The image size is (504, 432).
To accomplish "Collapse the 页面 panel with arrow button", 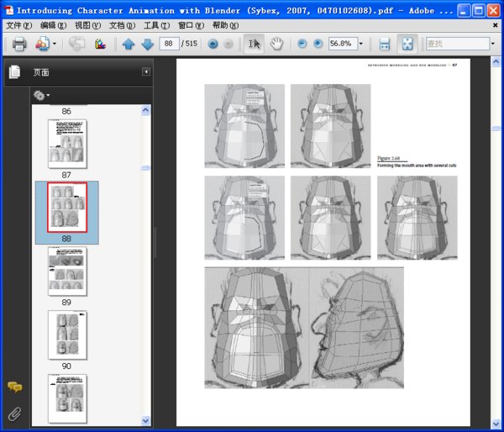I will click(x=146, y=71).
